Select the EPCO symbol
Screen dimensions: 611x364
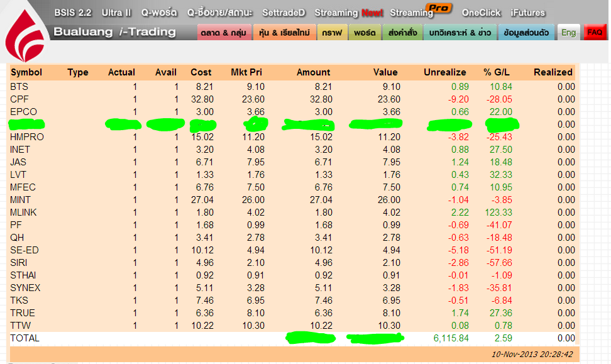23,112
